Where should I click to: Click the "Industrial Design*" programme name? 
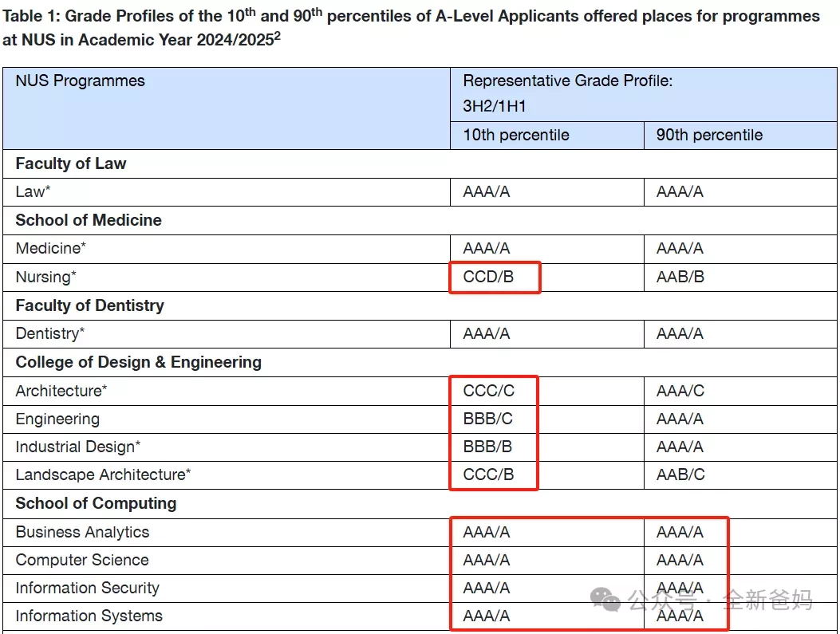77,447
